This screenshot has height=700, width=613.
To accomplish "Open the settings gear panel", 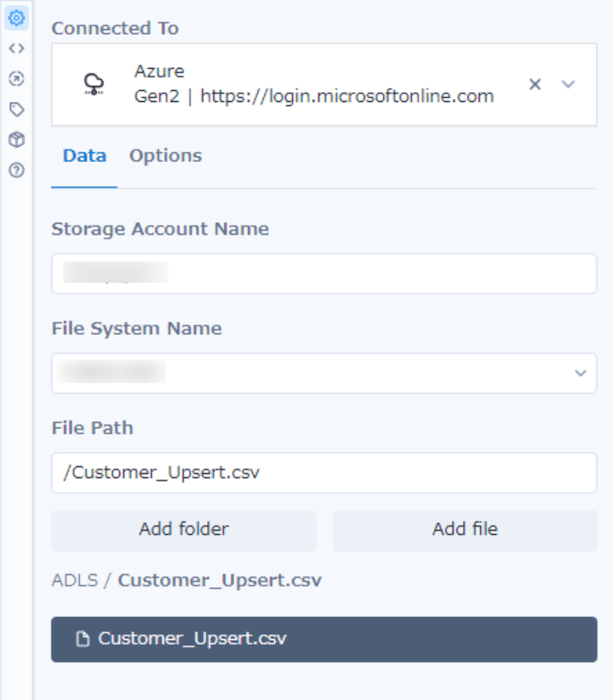I will pyautogui.click(x=17, y=17).
